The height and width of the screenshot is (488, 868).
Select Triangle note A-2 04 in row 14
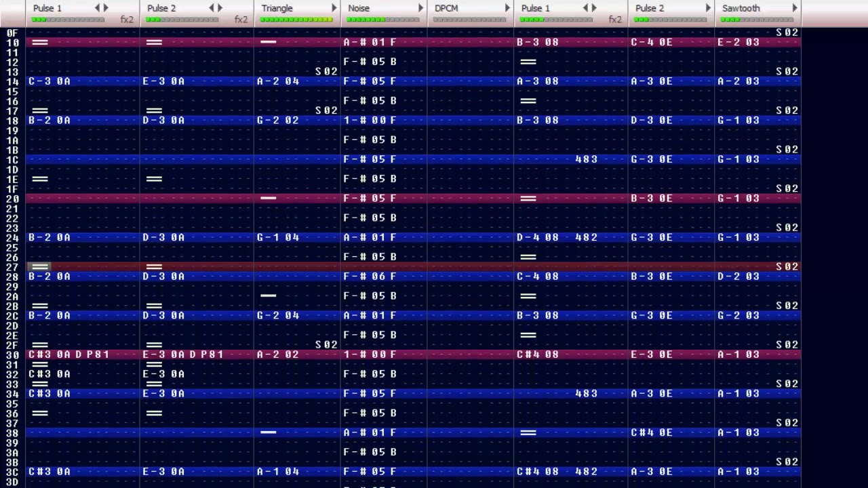[278, 81]
